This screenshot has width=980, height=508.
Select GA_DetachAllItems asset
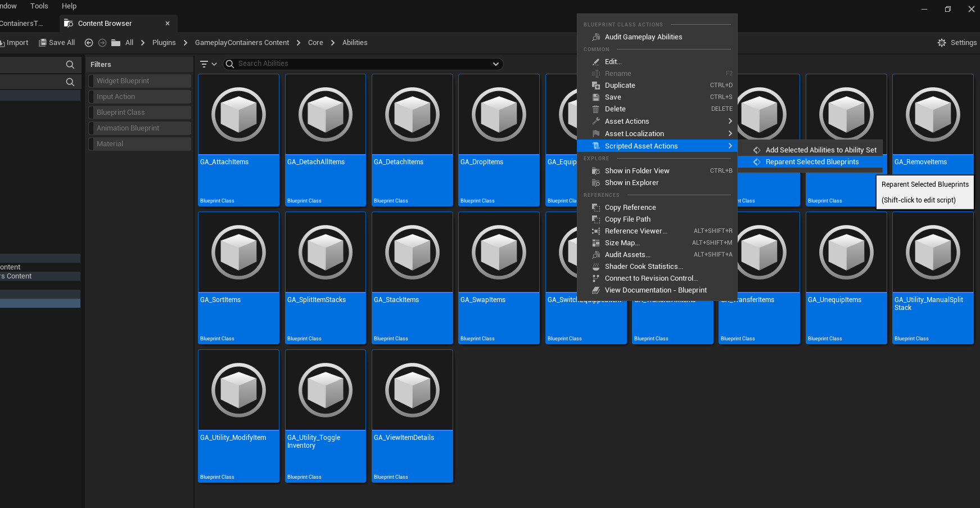(326, 140)
